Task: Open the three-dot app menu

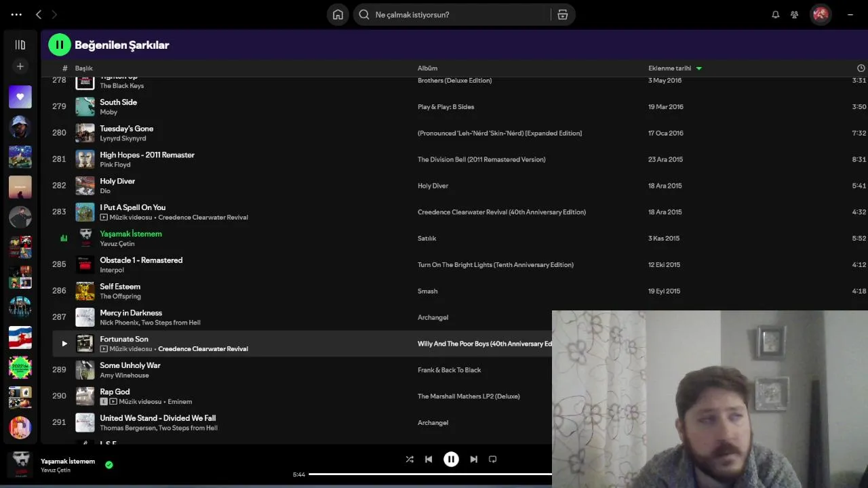Action: [x=16, y=14]
